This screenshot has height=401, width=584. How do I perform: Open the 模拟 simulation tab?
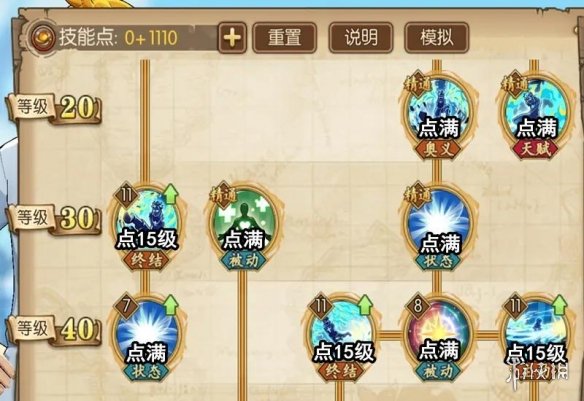[x=437, y=38]
